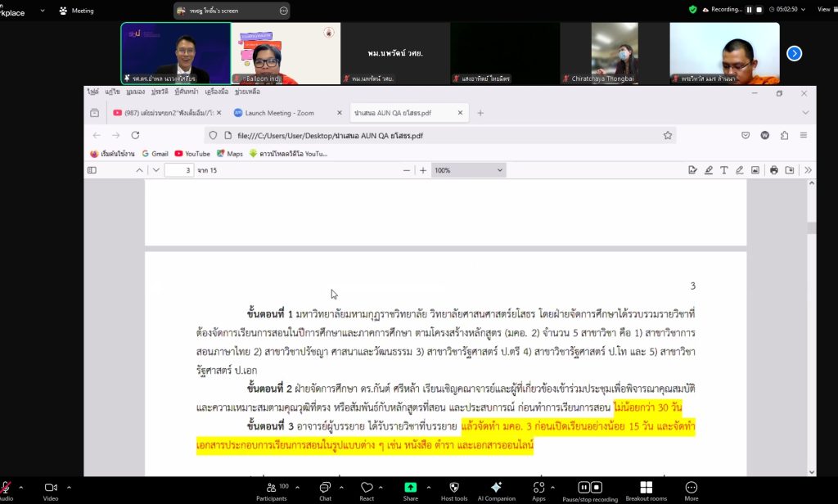The width and height of the screenshot is (838, 504).
Task: Print the PDF document
Action: (774, 170)
